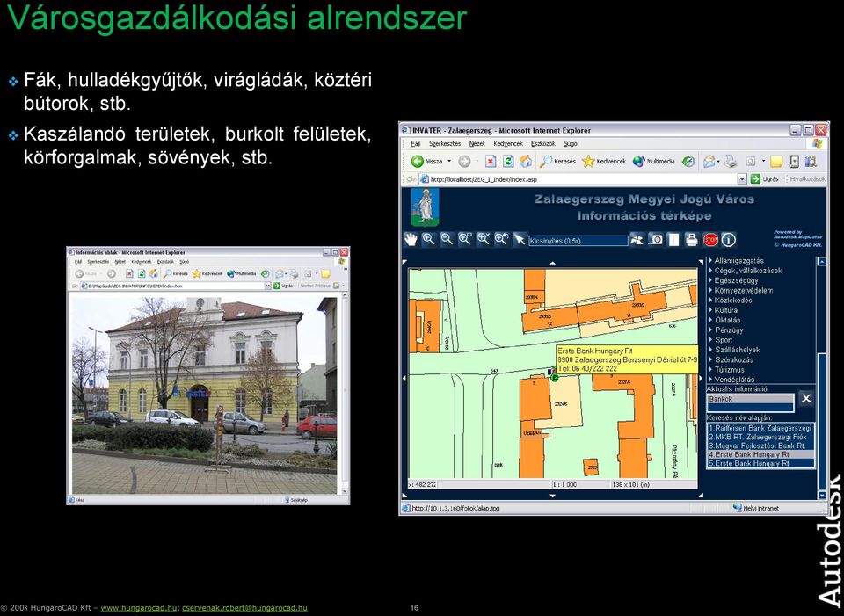Screen dimensions: 844x616
Task: Open the Info (i) icon in map toolbar
Action: 728,240
